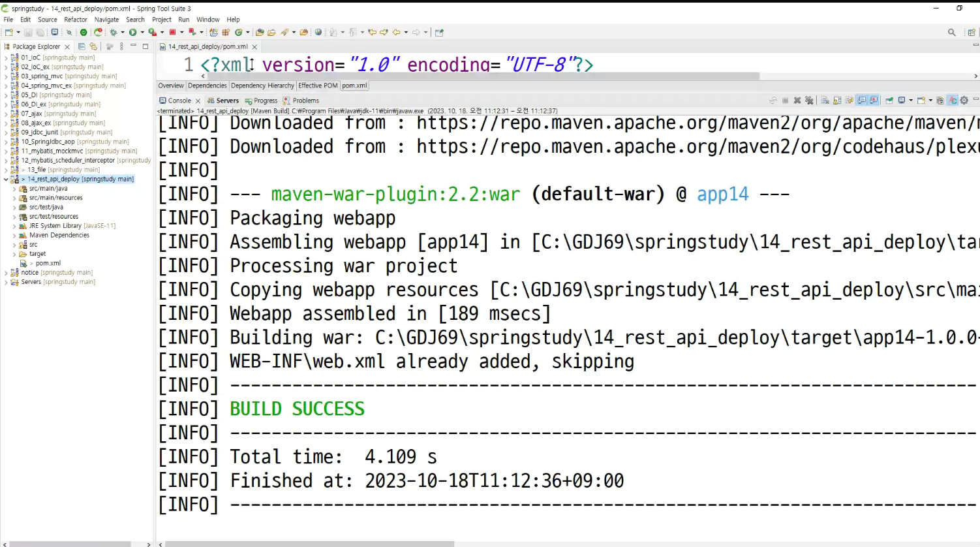Select pom.xml in Package Explorer
Image resolution: width=980 pixels, height=547 pixels.
click(48, 263)
